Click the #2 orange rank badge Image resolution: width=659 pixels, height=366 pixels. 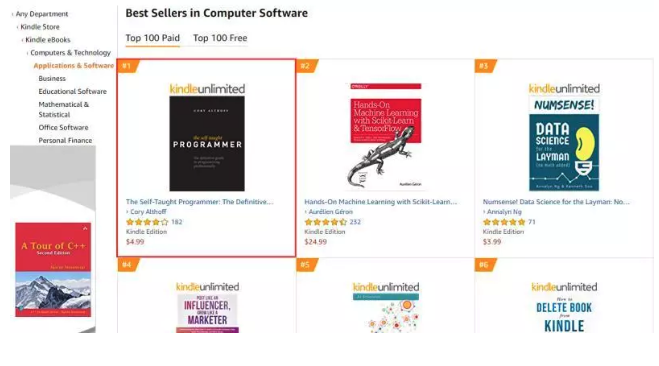[x=307, y=66]
